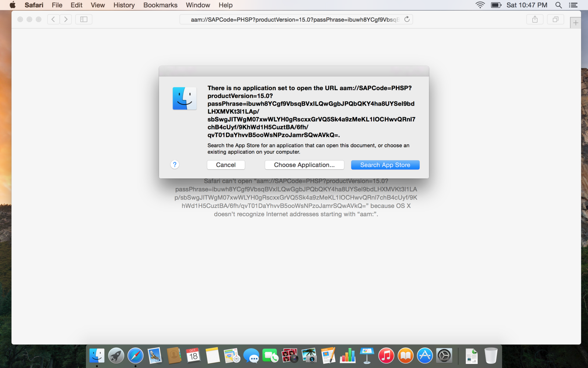Click the Finder face icon in dialog

(x=184, y=98)
